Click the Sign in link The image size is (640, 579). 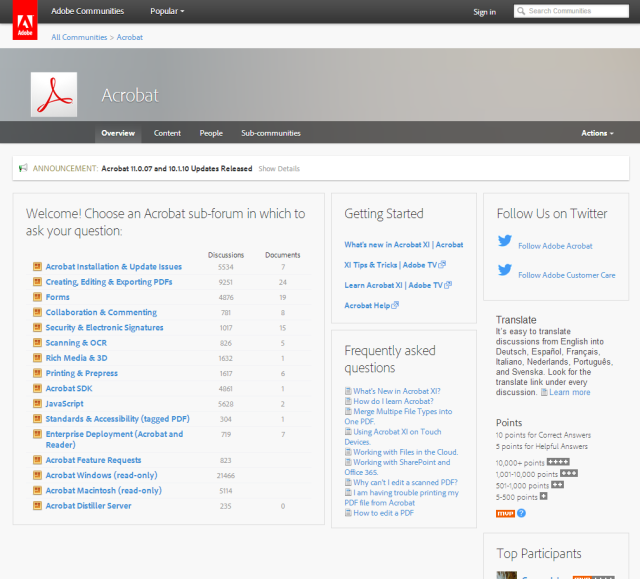484,12
